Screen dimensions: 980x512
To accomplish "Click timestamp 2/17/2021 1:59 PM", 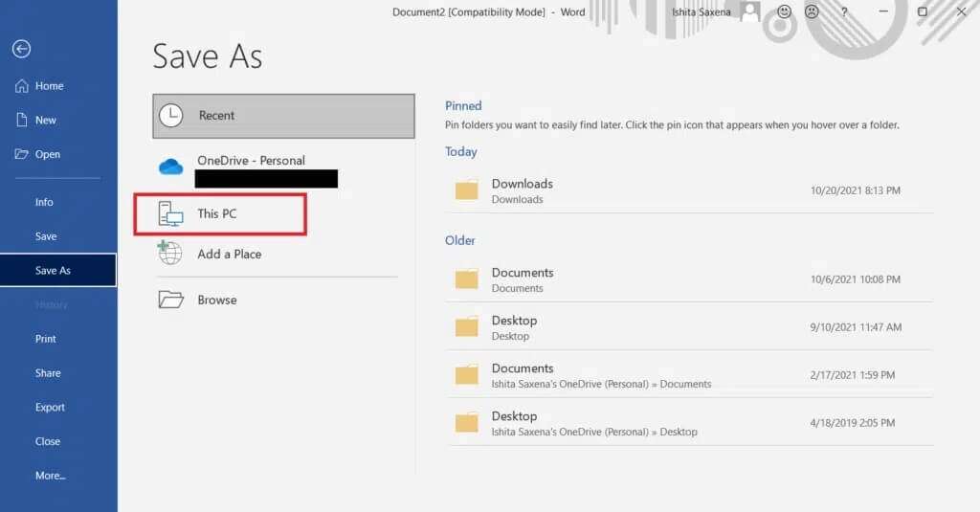I will (x=853, y=375).
